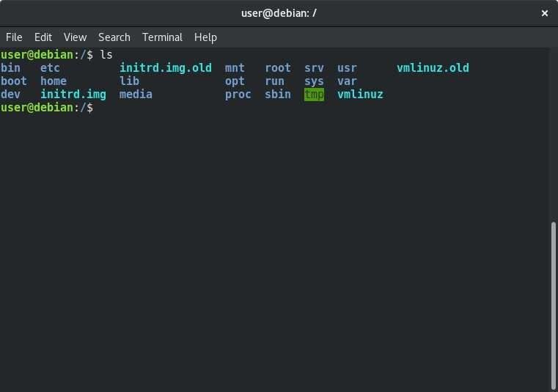Click the 'dev' directory name

click(10, 95)
